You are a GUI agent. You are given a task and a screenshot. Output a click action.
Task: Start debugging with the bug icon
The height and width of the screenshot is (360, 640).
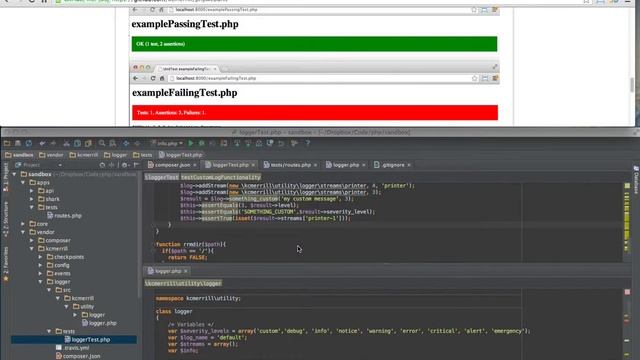click(x=201, y=143)
